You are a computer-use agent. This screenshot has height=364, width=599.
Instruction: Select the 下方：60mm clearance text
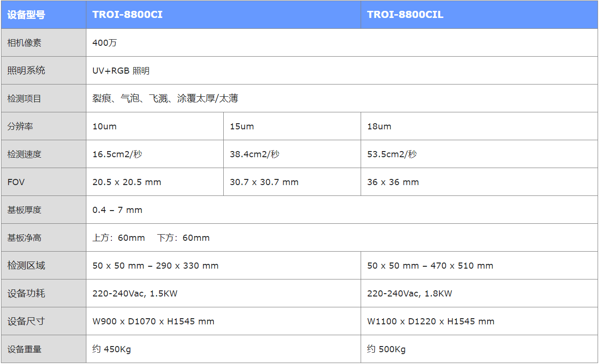[183, 238]
